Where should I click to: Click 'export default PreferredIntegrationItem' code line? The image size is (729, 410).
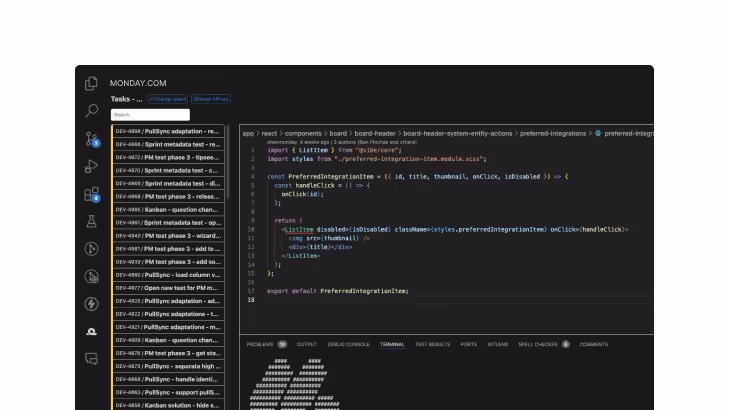(338, 291)
